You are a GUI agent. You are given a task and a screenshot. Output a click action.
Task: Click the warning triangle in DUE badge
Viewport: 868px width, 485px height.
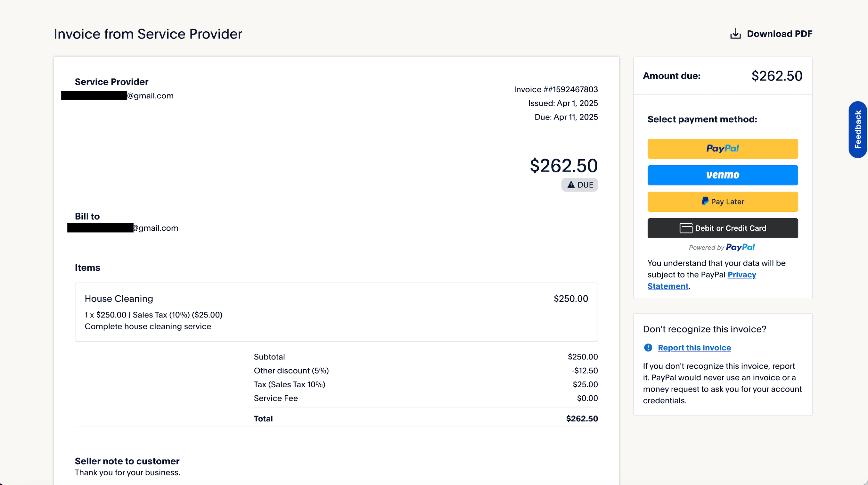pos(571,185)
